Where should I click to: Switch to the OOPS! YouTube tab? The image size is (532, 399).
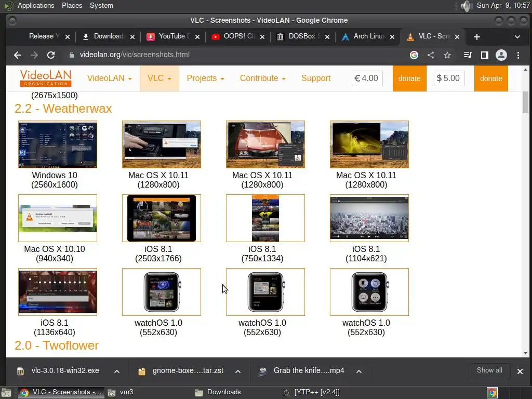tap(236, 36)
